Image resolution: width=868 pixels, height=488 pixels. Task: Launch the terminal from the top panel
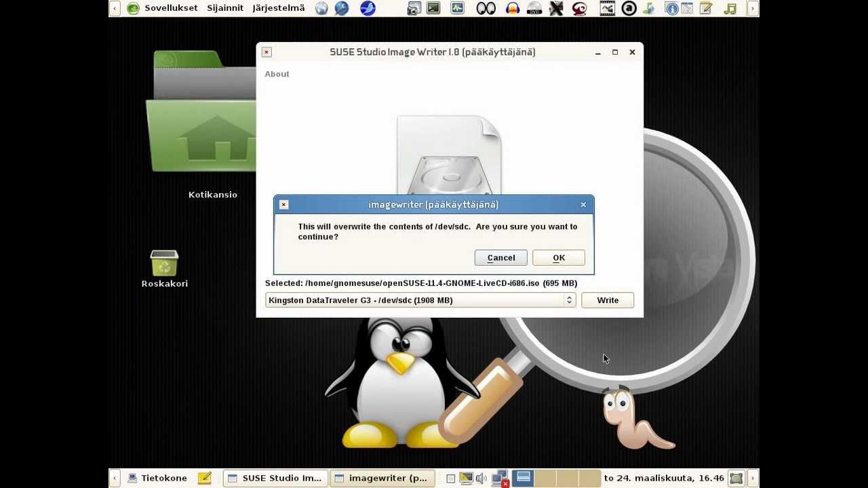tap(434, 8)
